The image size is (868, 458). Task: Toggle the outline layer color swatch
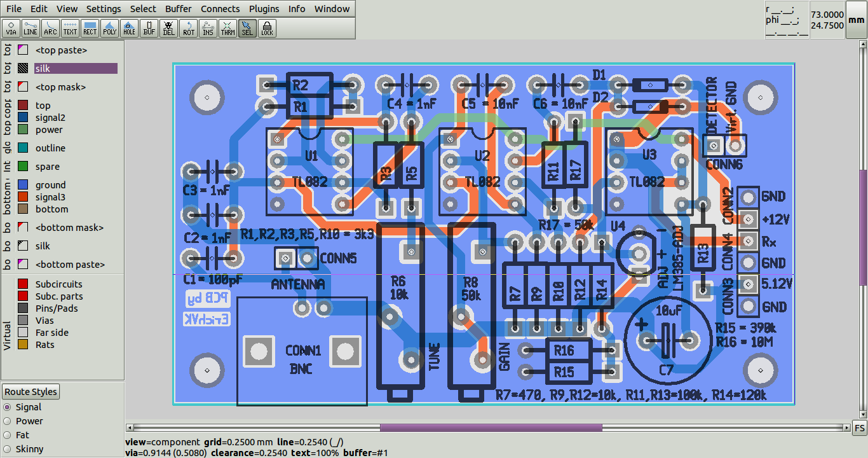point(23,148)
